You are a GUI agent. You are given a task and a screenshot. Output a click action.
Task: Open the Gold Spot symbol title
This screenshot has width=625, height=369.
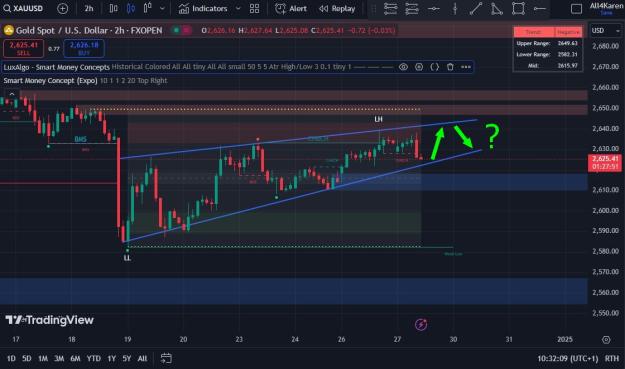[89, 30]
